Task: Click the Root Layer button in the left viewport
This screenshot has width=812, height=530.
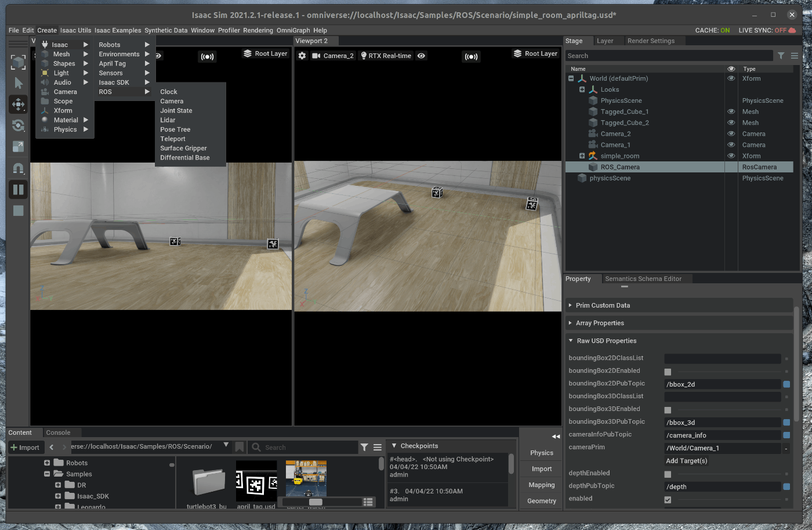Action: pos(266,53)
